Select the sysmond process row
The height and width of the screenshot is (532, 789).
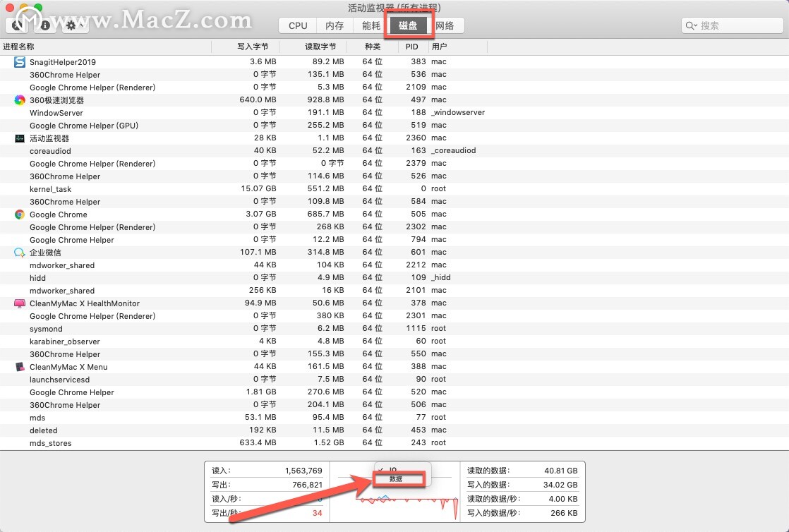(394, 329)
